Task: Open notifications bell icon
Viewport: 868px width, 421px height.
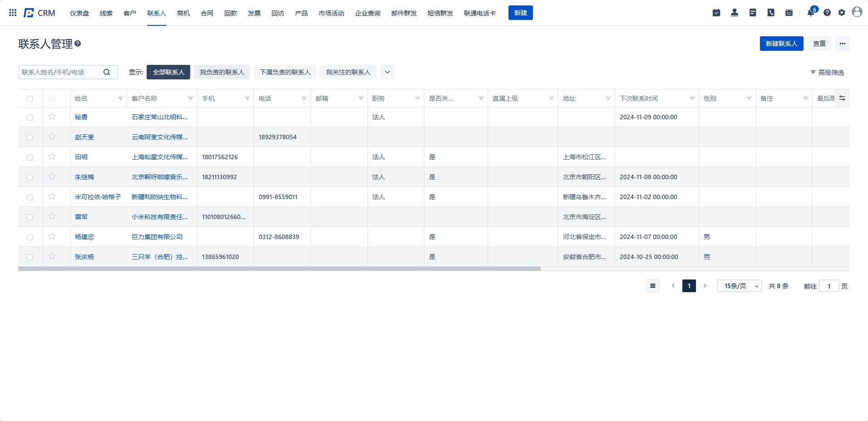Action: (811, 13)
